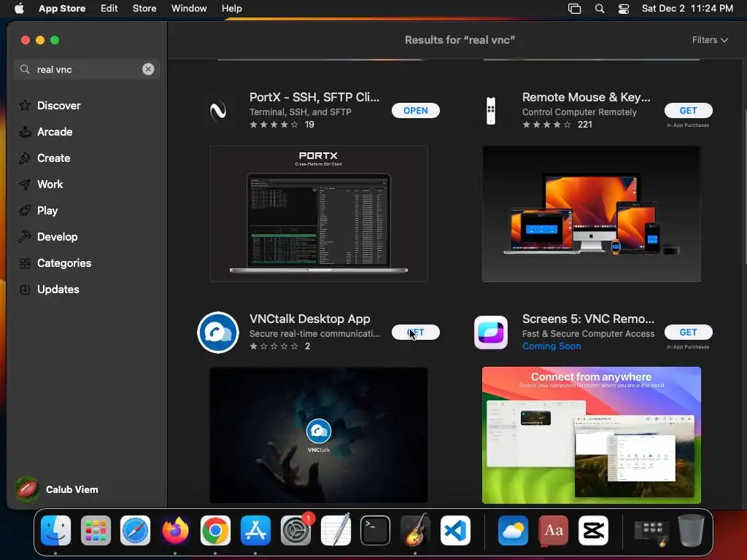
Task: Open the minimized window in Dock
Action: [651, 532]
